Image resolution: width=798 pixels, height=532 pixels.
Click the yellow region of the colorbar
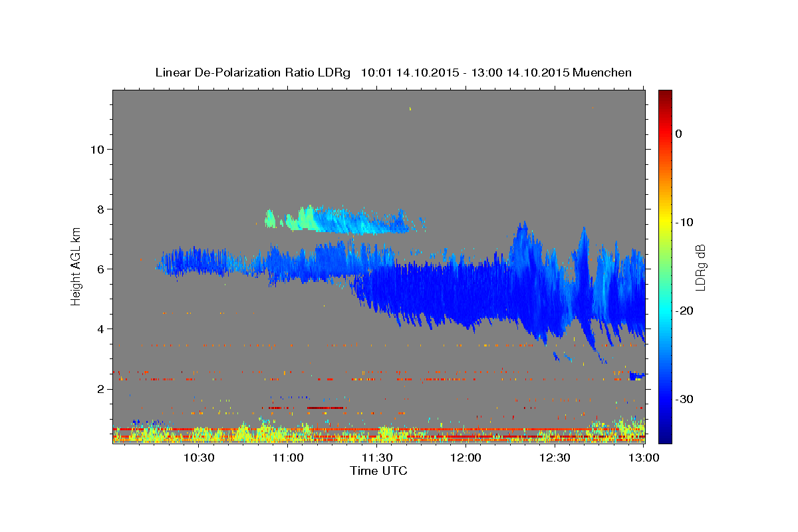665,219
